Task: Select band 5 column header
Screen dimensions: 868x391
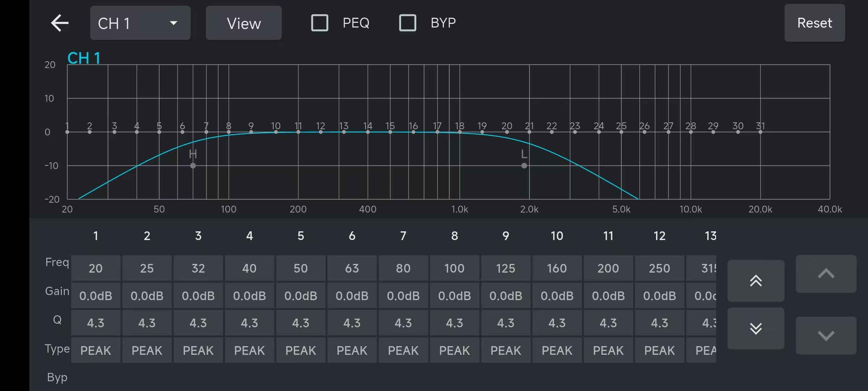Action: click(x=301, y=236)
